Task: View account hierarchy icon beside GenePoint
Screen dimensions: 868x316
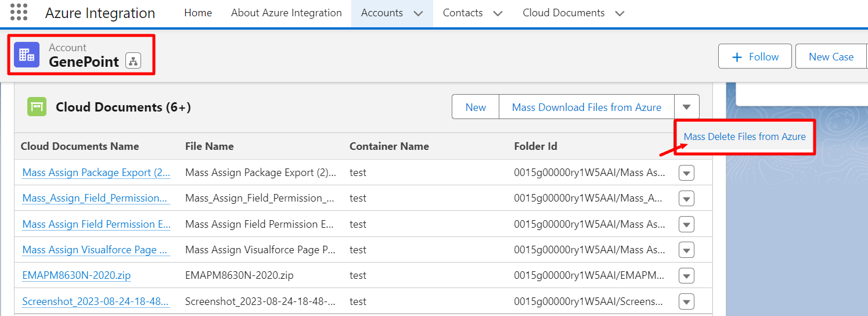Action: [133, 61]
